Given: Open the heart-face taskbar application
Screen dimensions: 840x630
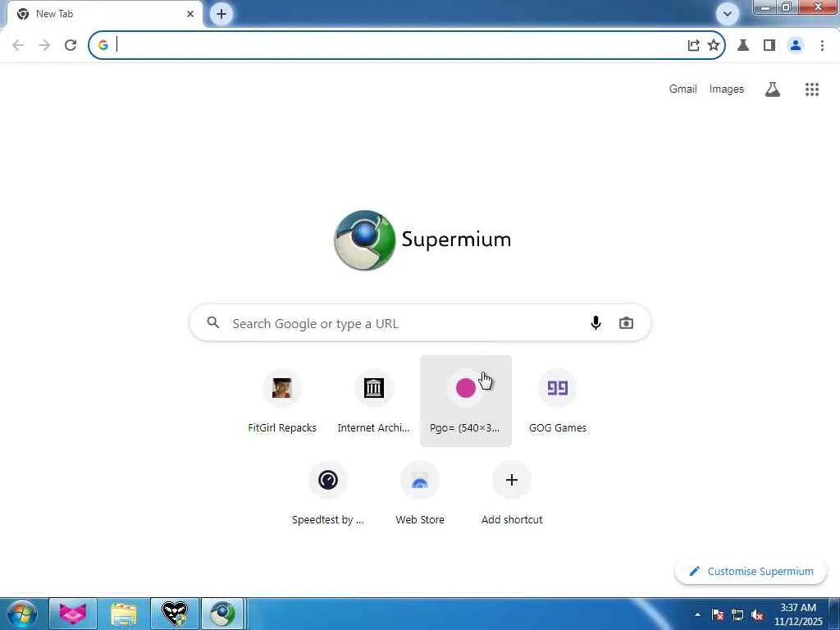Looking at the screenshot, I should (175, 614).
